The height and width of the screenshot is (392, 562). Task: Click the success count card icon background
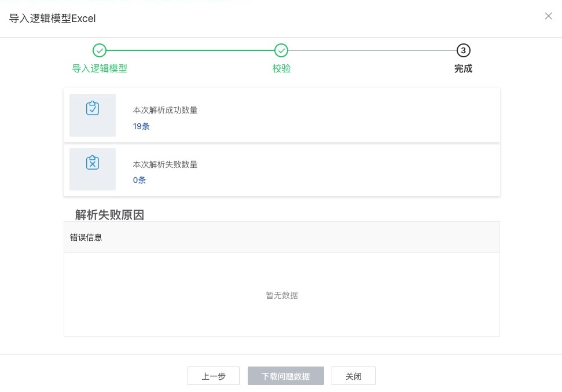coord(93,115)
